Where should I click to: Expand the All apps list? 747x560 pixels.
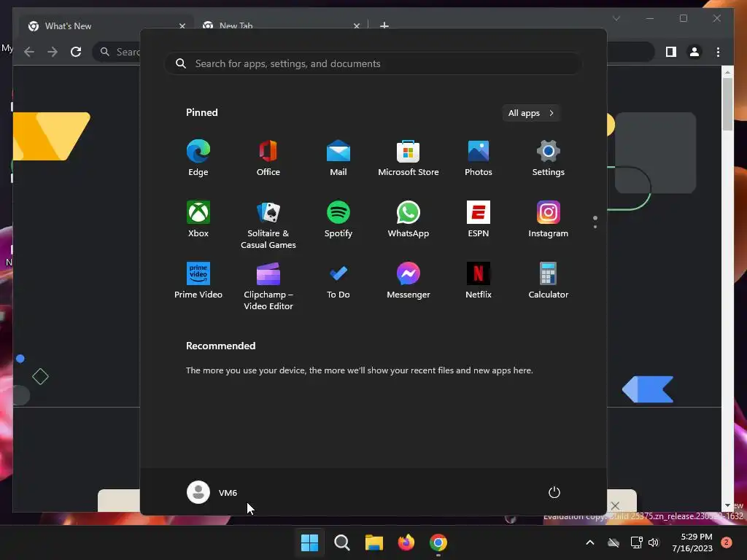point(531,113)
